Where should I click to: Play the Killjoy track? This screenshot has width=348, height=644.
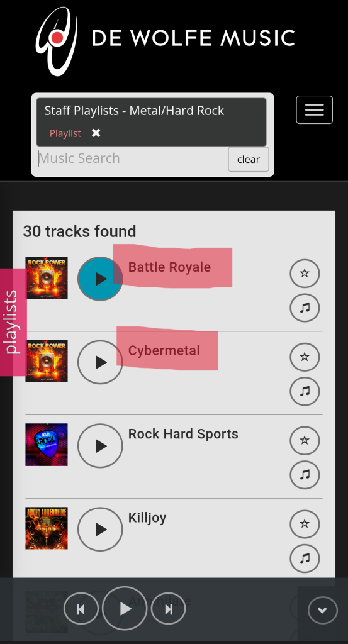point(100,530)
